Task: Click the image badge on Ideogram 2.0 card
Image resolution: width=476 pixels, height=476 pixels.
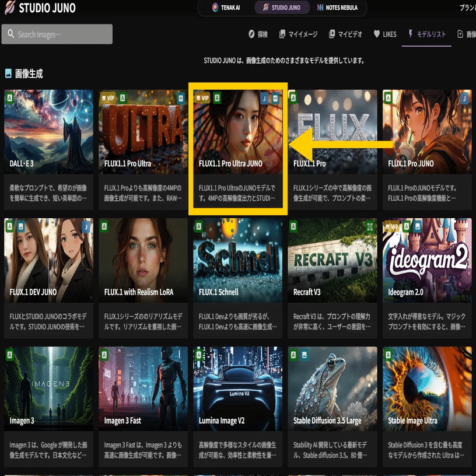Action: click(x=418, y=226)
